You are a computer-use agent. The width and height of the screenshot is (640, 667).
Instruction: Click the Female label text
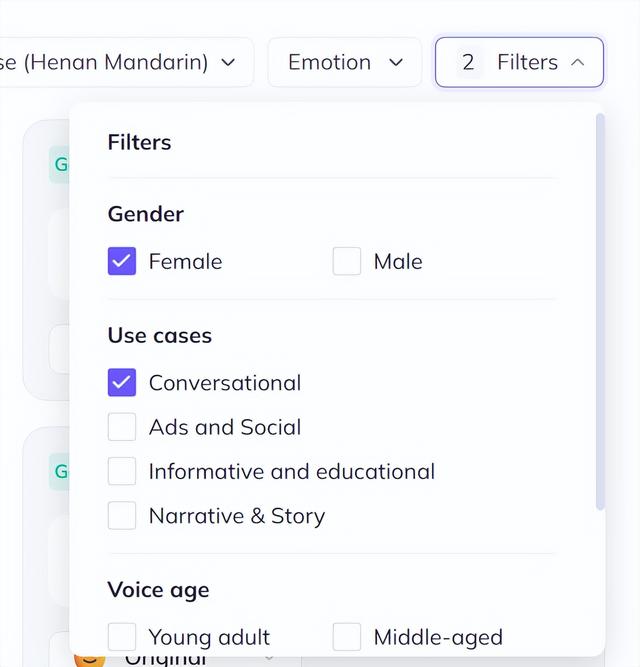[x=185, y=262]
